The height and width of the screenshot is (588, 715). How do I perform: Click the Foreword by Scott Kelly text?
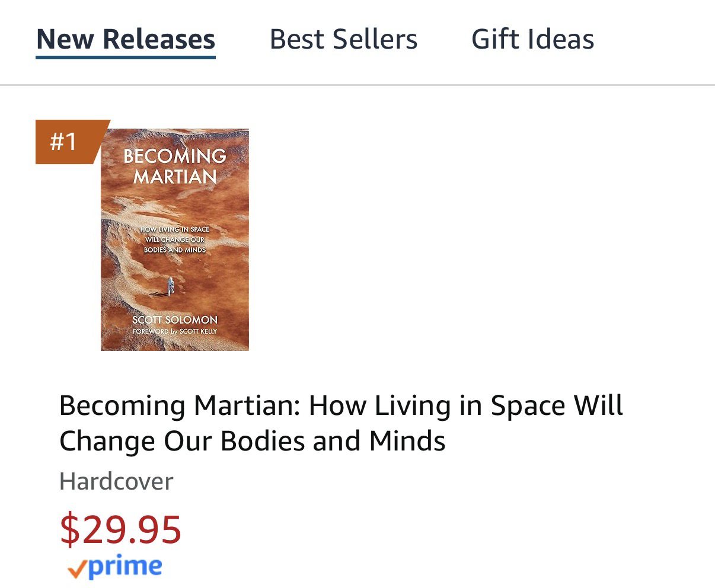click(175, 331)
